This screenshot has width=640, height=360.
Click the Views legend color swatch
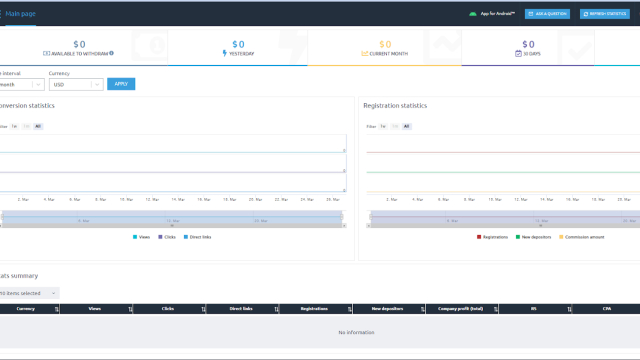[x=135, y=237]
